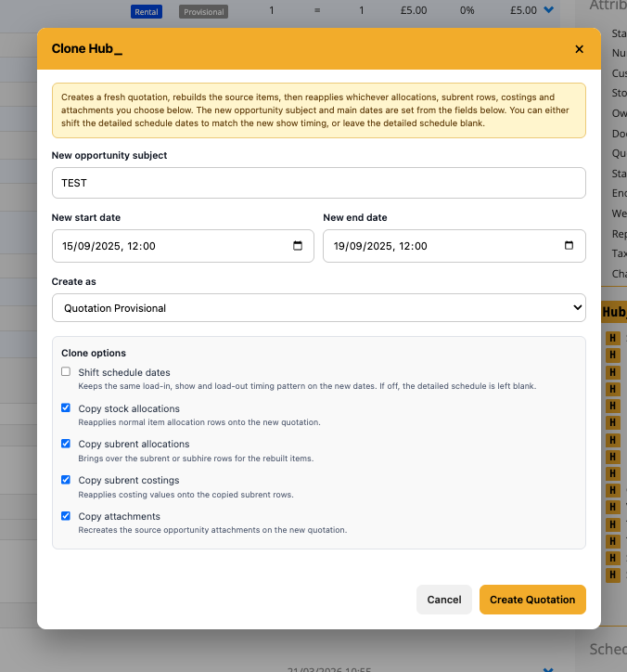Screen dimensions: 627x672
Task: Uncheck Copy subrent allocations
Action: (66, 443)
